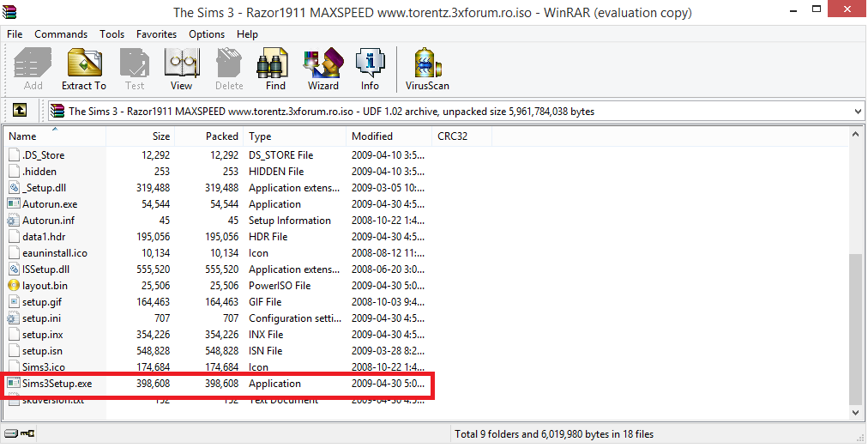Click the 555,520 packed size value
Screen dimensions: 868x448
click(222, 269)
